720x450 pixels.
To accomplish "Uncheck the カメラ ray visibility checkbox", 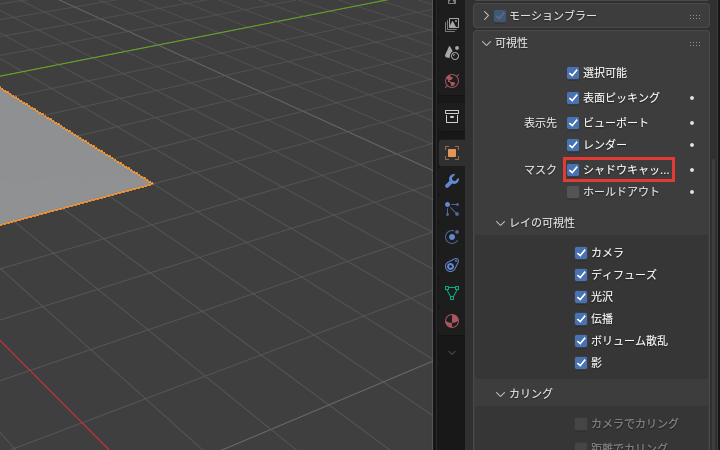I will pyautogui.click(x=581, y=253).
